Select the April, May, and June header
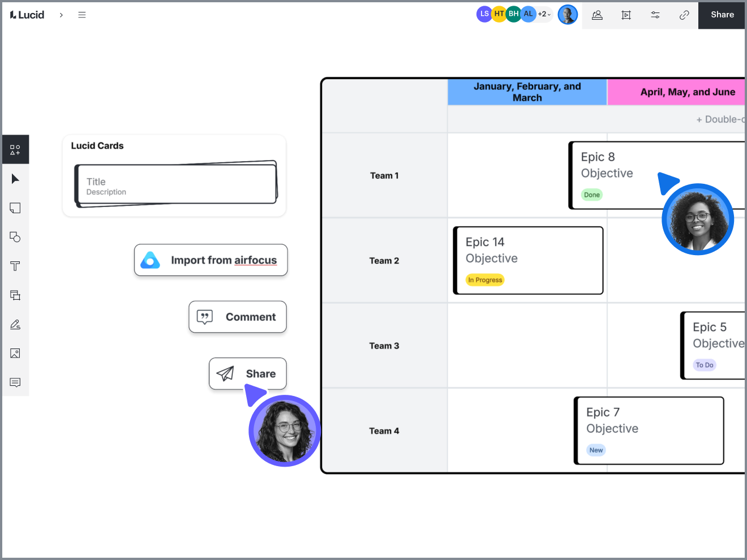The height and width of the screenshot is (560, 747). [676, 92]
